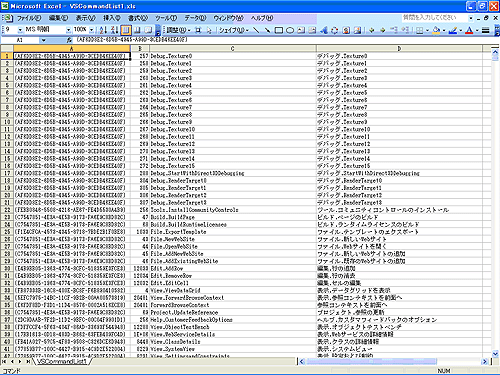Image resolution: width=500 pixels, height=375 pixels.
Task: Click the Sort Descending icon
Action: pyautogui.click(x=114, y=30)
